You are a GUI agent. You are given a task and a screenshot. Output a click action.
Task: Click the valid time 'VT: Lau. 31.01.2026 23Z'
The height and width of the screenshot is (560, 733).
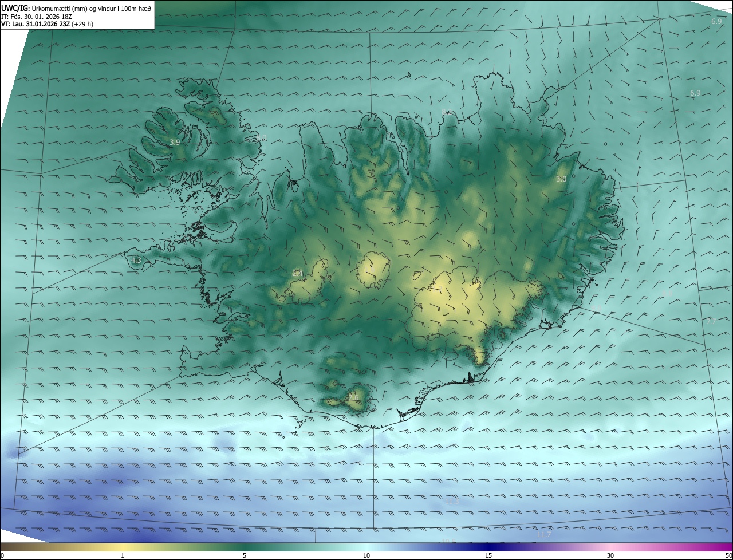(x=36, y=24)
